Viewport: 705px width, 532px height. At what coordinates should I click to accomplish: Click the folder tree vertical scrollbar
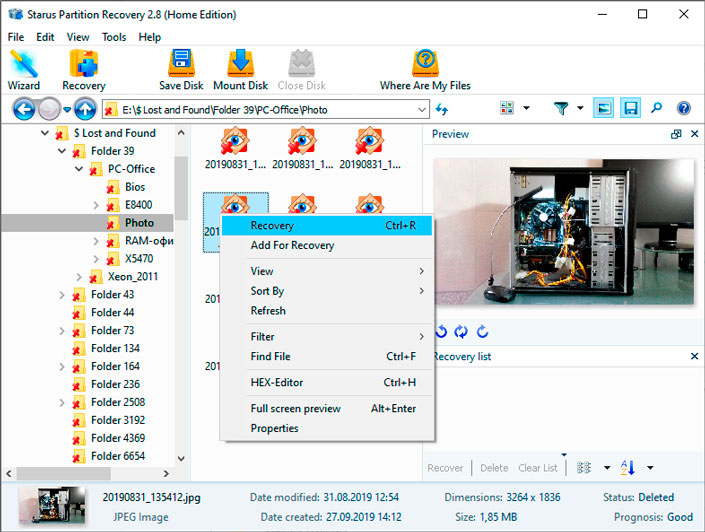point(181,188)
